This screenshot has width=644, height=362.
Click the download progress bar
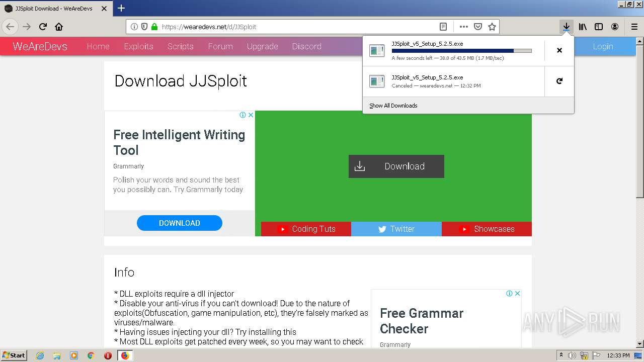[461, 51]
